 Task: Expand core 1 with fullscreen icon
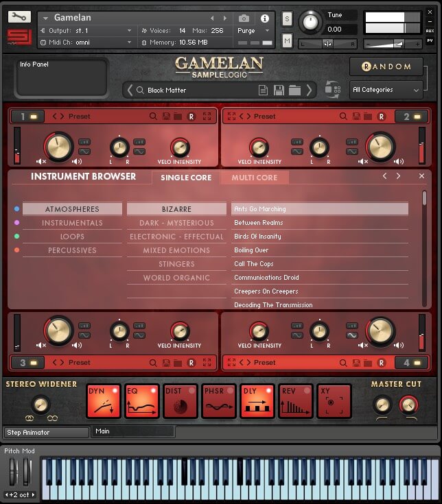(x=207, y=117)
